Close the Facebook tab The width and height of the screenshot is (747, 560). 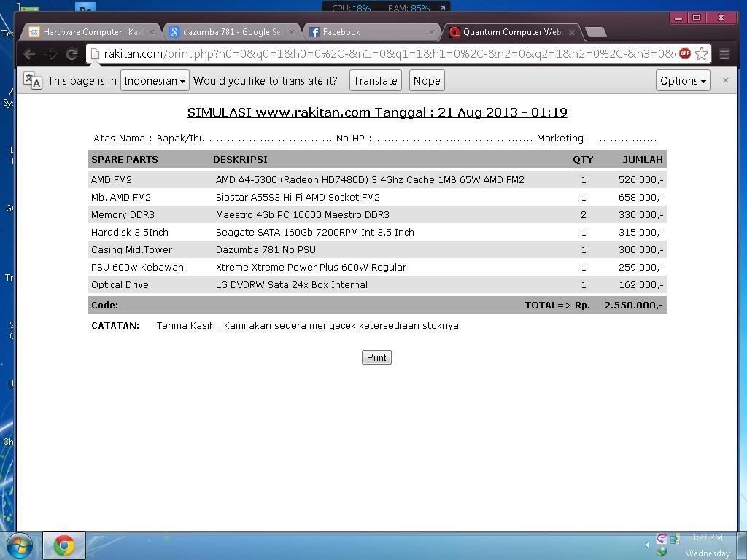(432, 32)
